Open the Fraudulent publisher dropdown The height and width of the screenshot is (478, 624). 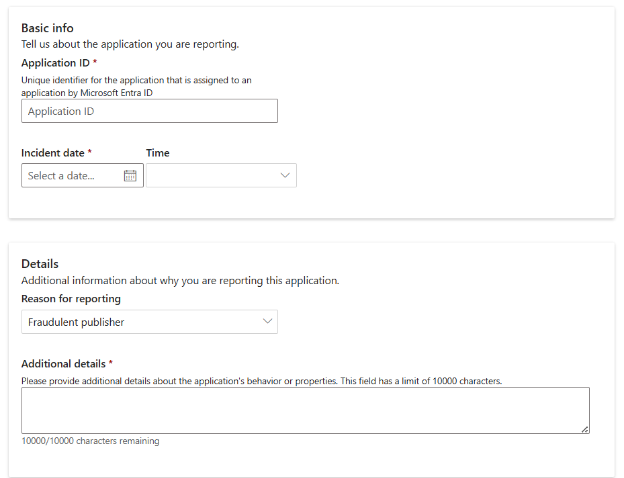[x=148, y=322]
